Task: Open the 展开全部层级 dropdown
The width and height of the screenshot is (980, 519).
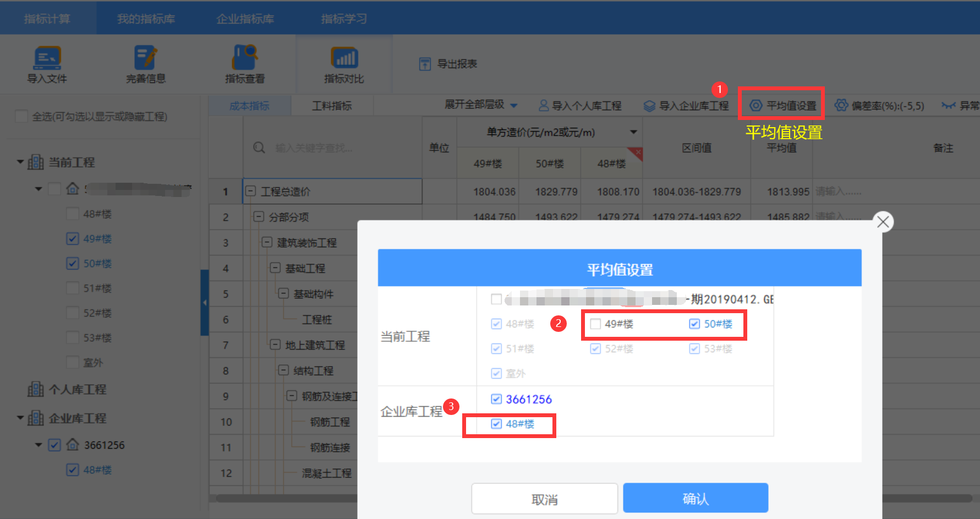Action: 481,105
